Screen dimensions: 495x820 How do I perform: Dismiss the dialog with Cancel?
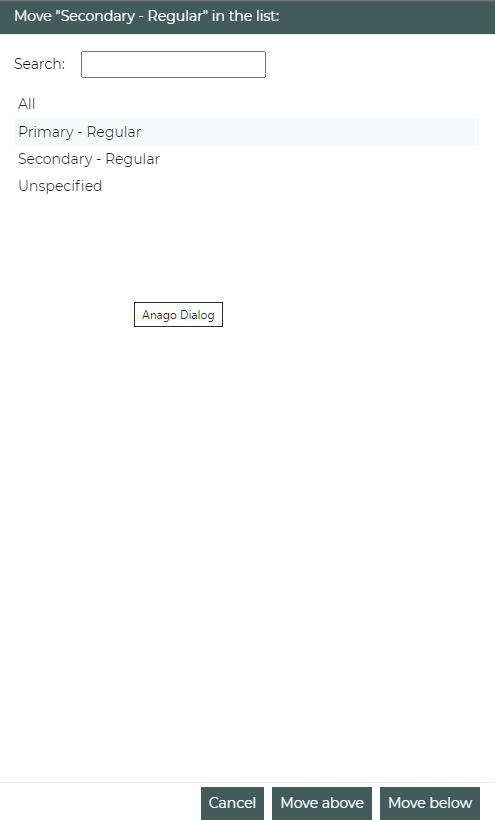[x=232, y=803]
